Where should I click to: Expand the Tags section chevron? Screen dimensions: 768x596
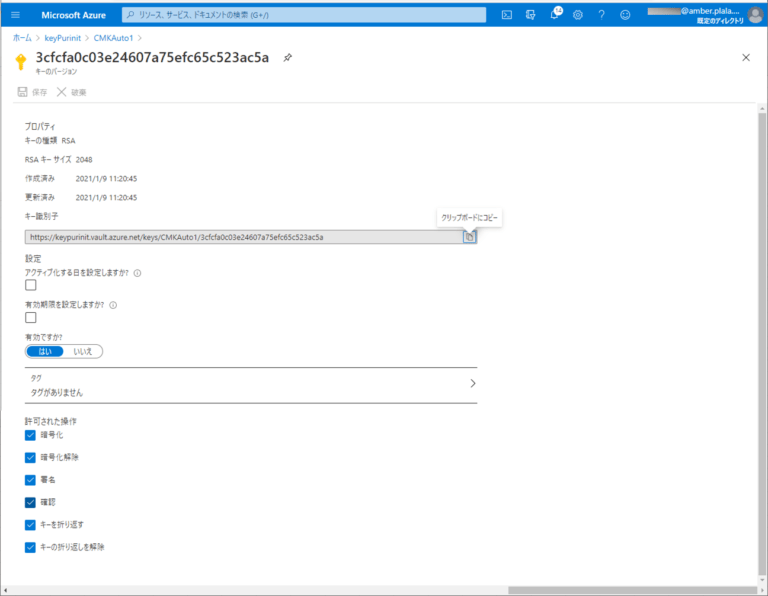pos(473,383)
